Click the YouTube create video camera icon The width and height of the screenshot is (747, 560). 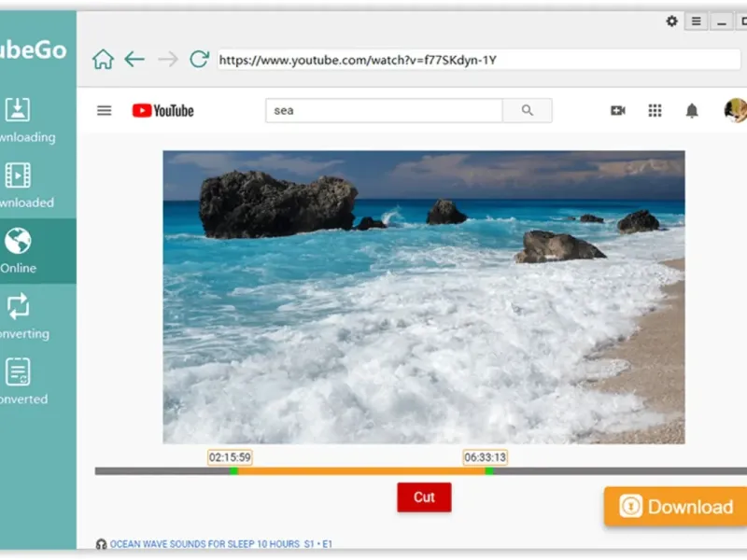tap(618, 110)
